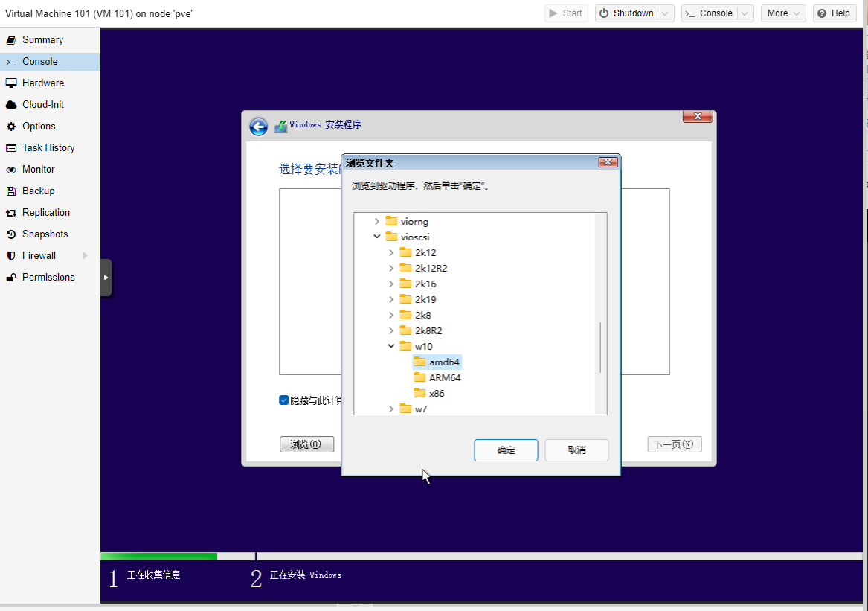This screenshot has width=868, height=611.
Task: Expand the 2k16 folder node
Action: tap(391, 284)
